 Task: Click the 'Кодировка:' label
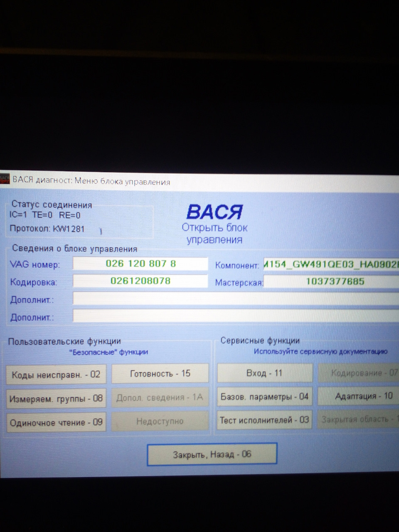pos(34,282)
